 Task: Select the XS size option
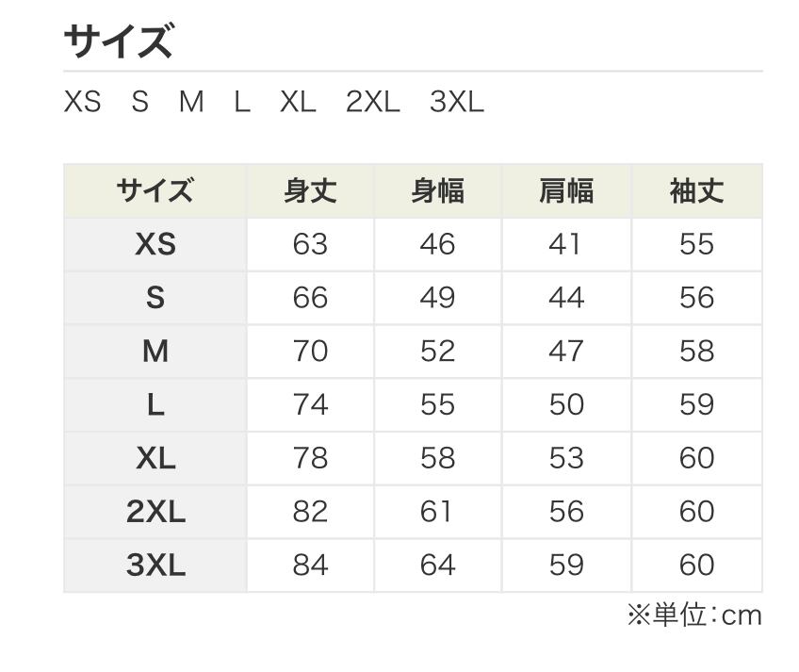[x=82, y=102]
